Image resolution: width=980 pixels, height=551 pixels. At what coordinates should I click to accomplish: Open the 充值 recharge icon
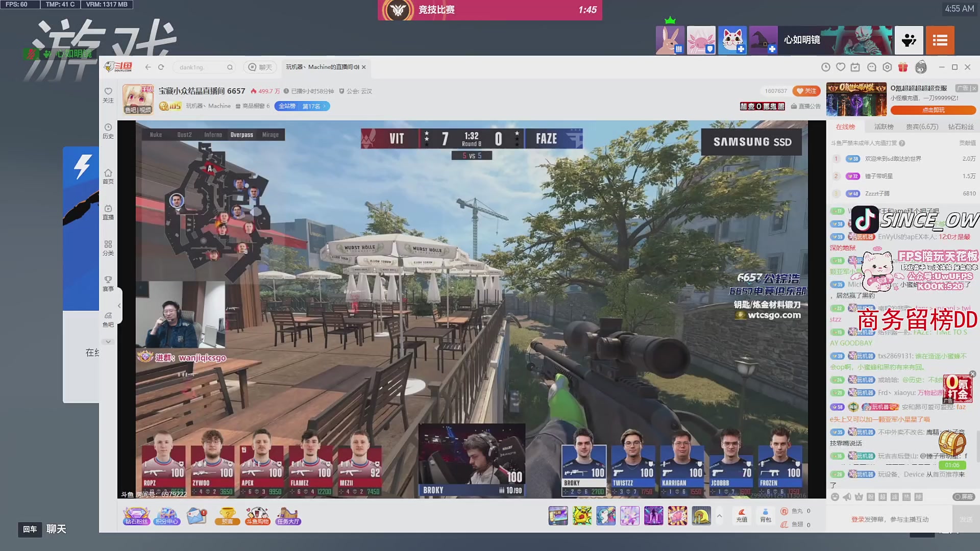[x=742, y=515]
